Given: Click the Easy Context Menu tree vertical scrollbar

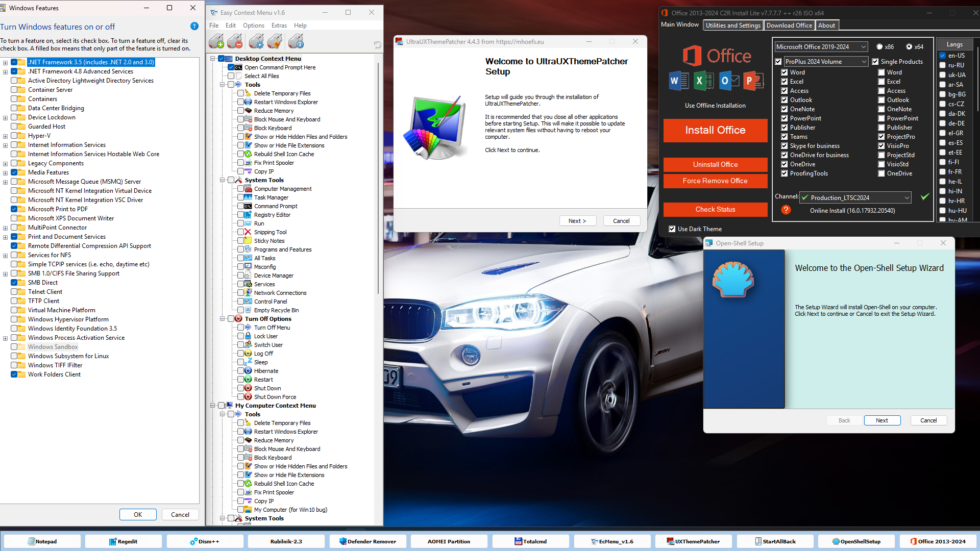Looking at the screenshot, I should coord(378,179).
